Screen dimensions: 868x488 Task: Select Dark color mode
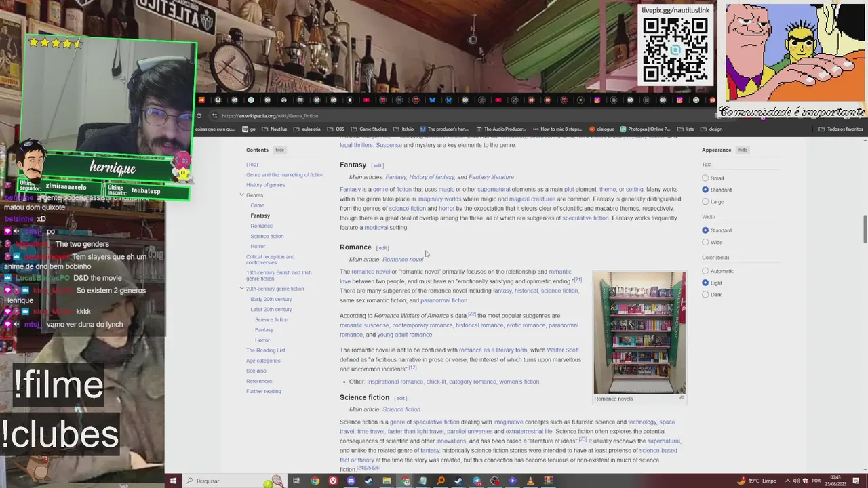705,294
